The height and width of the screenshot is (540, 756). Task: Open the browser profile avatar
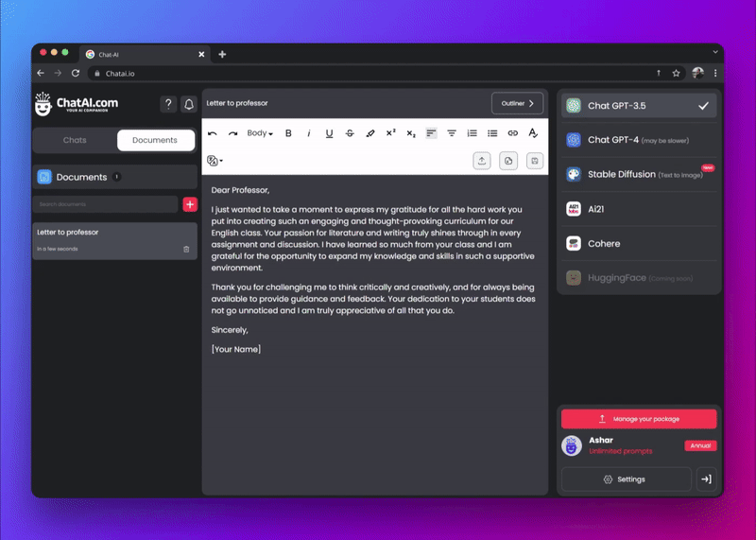point(697,74)
